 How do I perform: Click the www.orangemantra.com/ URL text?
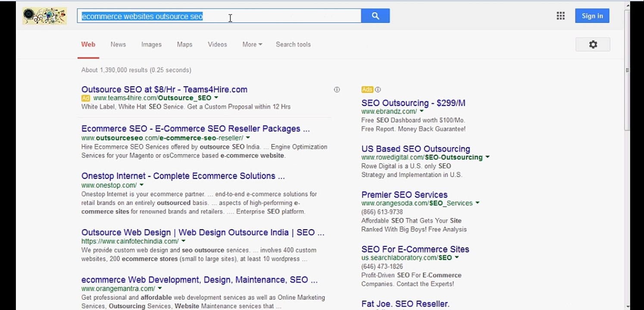[119, 289]
